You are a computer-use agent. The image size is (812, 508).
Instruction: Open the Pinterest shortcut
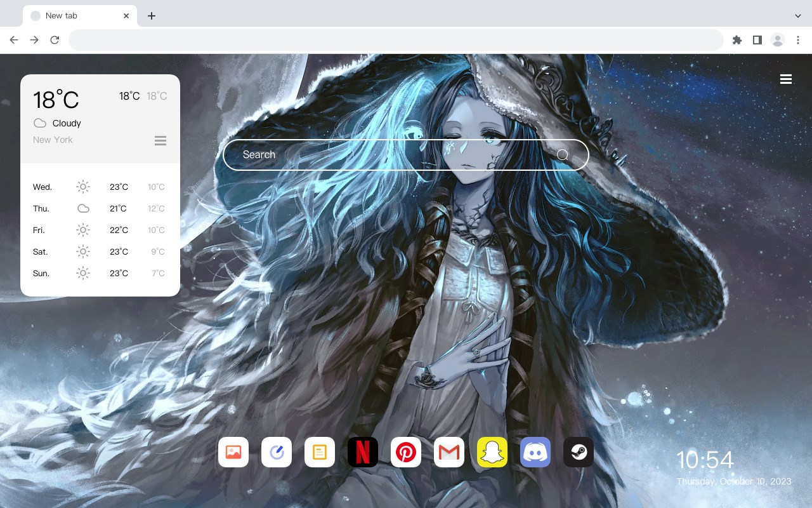(406, 452)
